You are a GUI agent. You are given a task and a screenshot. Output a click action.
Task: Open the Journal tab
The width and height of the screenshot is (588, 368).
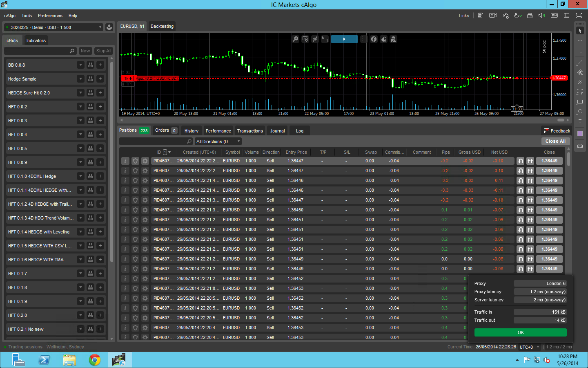click(277, 131)
